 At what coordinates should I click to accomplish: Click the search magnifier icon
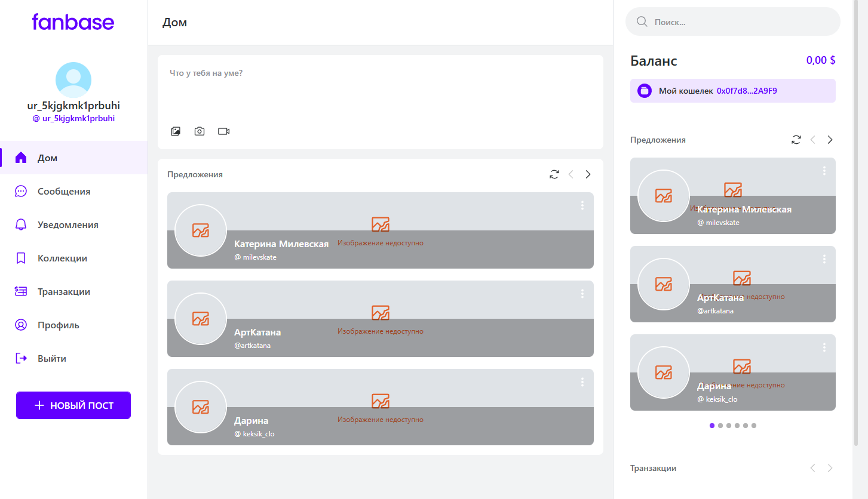click(x=642, y=22)
